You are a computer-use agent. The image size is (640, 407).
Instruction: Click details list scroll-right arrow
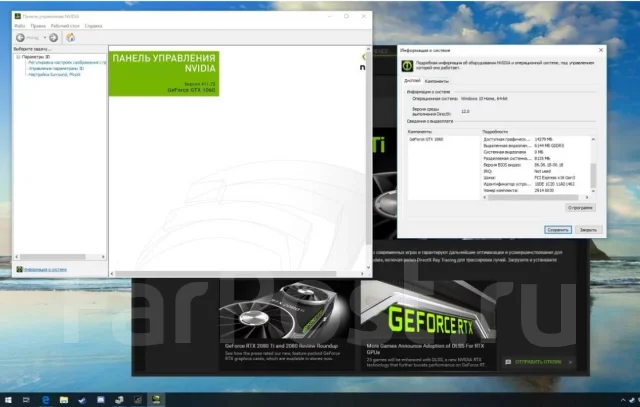(587, 197)
